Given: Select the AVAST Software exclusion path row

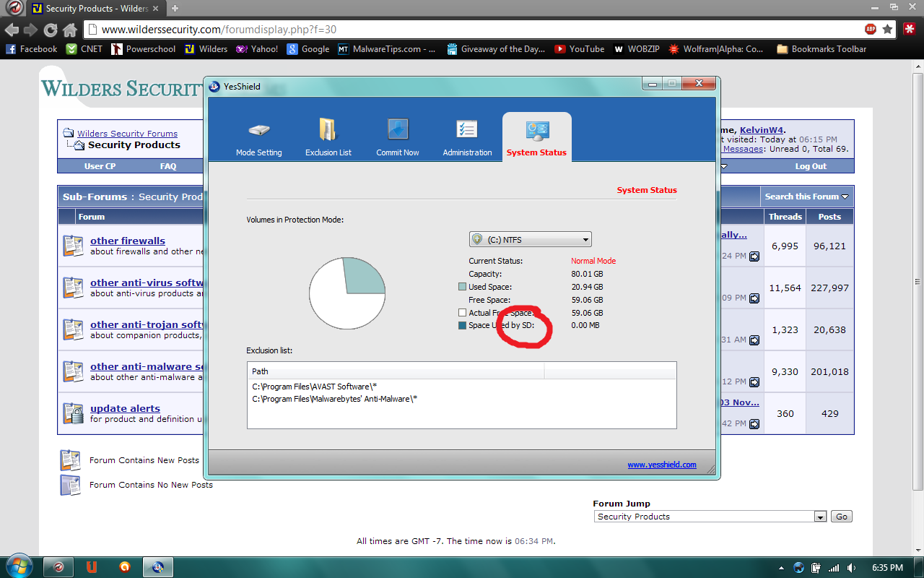Looking at the screenshot, I should 462,387.
